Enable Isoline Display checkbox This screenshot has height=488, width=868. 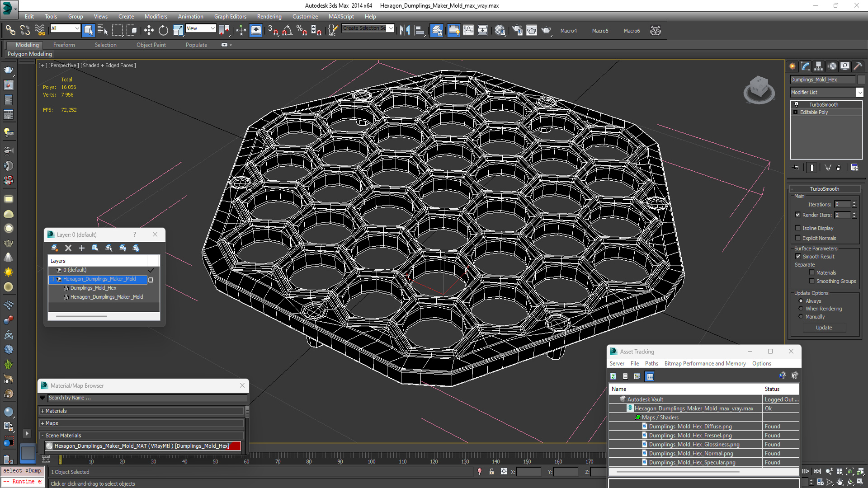click(797, 228)
